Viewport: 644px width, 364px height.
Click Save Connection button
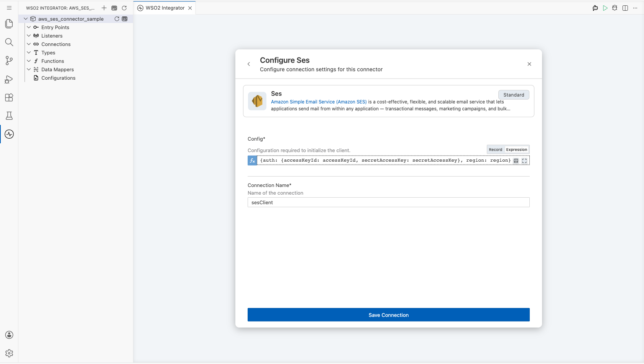pos(389,315)
